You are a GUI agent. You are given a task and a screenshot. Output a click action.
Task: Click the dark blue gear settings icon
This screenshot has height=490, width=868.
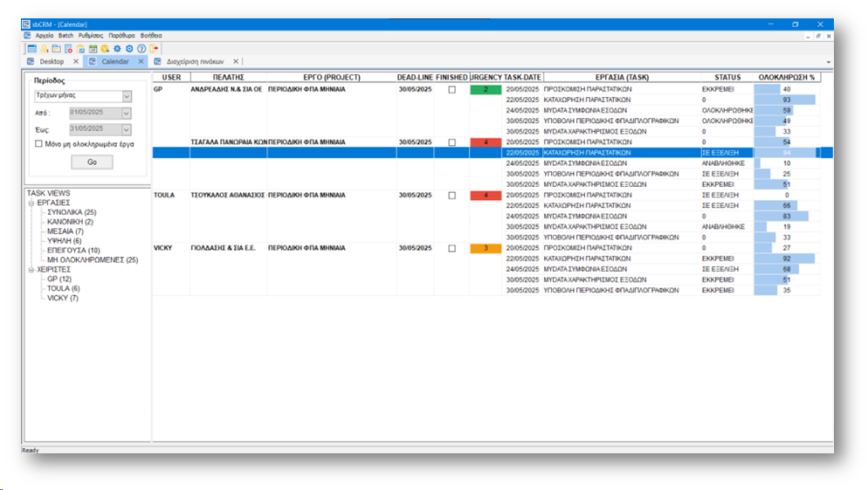click(117, 49)
